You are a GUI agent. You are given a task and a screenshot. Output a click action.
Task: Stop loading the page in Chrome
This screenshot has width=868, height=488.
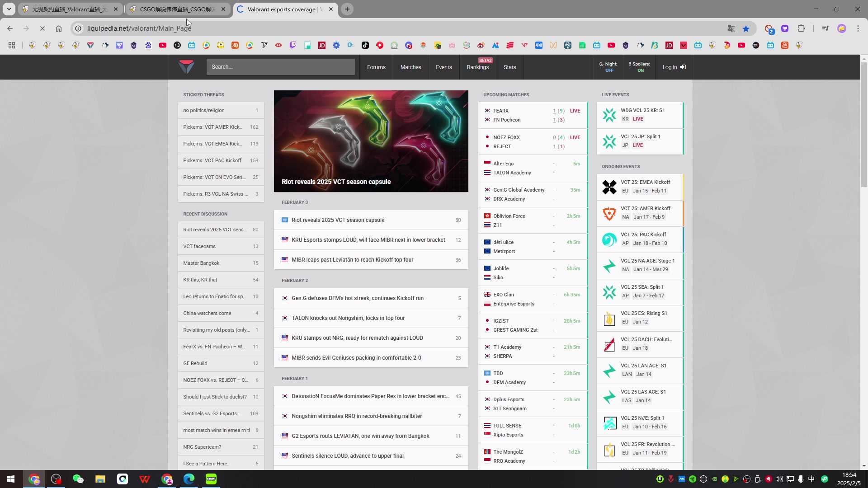click(x=42, y=28)
